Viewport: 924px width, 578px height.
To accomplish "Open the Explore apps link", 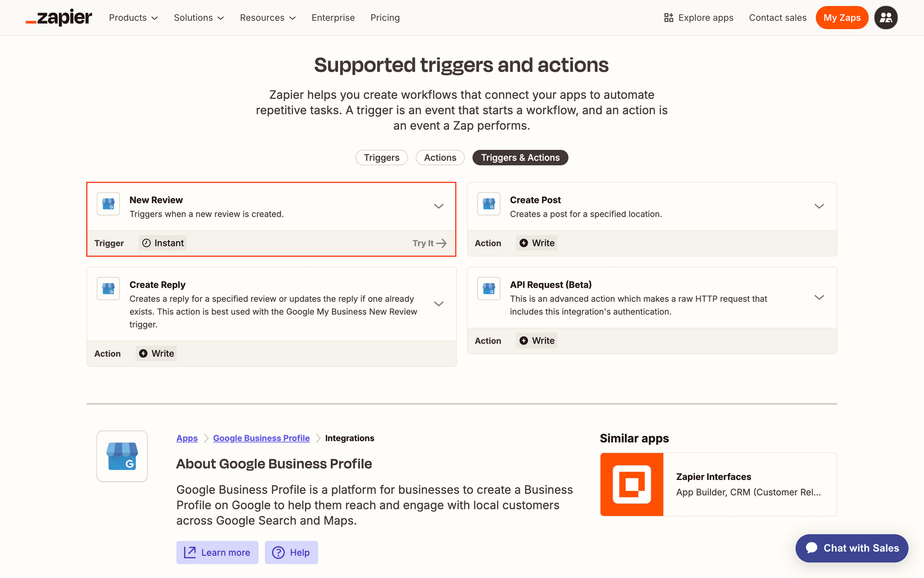I will pyautogui.click(x=699, y=18).
